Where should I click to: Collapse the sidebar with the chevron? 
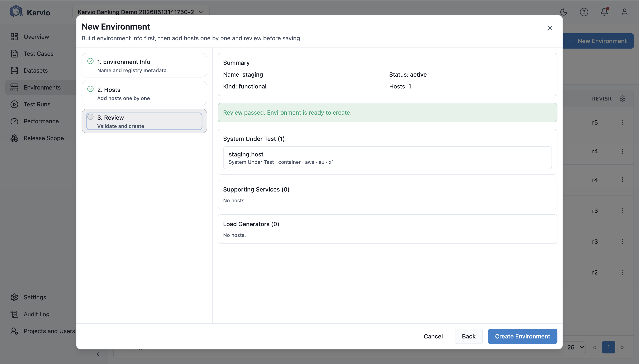tap(98, 354)
